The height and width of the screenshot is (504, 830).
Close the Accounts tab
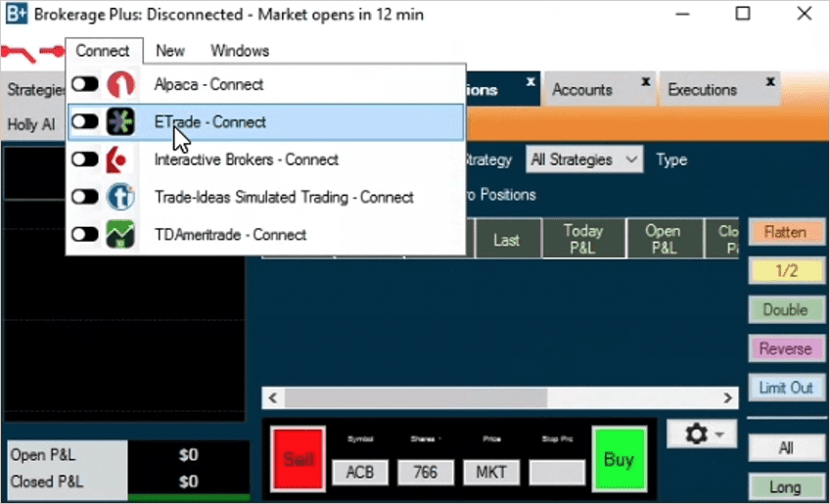(646, 81)
